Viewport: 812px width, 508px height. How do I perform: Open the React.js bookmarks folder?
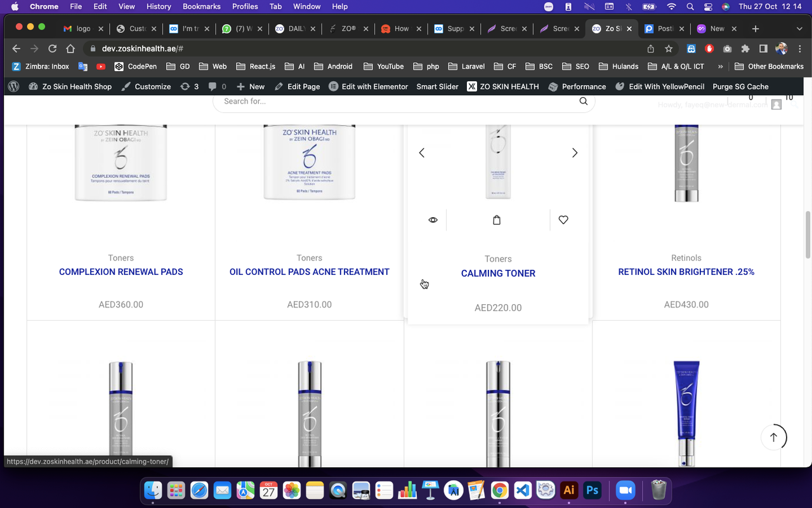(255, 66)
